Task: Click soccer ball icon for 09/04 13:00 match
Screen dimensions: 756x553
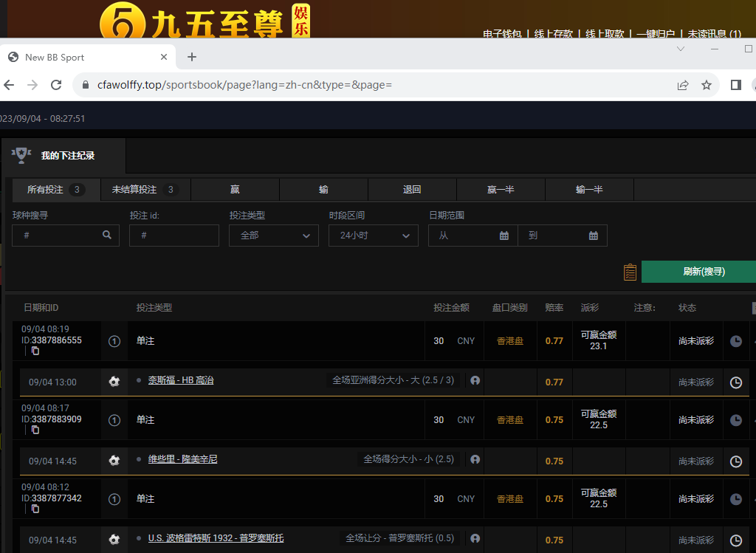Action: point(114,382)
